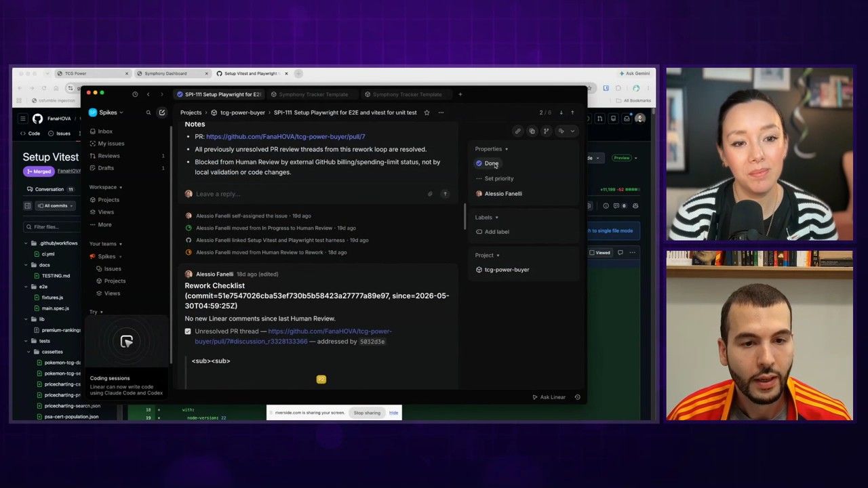Viewport: 868px width, 488px height.
Task: Favorite the issue with star icon
Action: (x=427, y=113)
